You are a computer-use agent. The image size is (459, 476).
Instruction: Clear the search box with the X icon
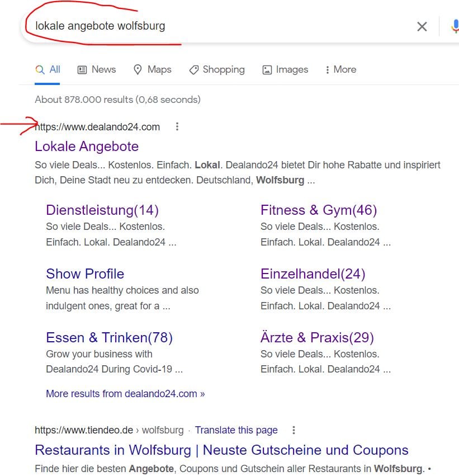click(x=422, y=26)
